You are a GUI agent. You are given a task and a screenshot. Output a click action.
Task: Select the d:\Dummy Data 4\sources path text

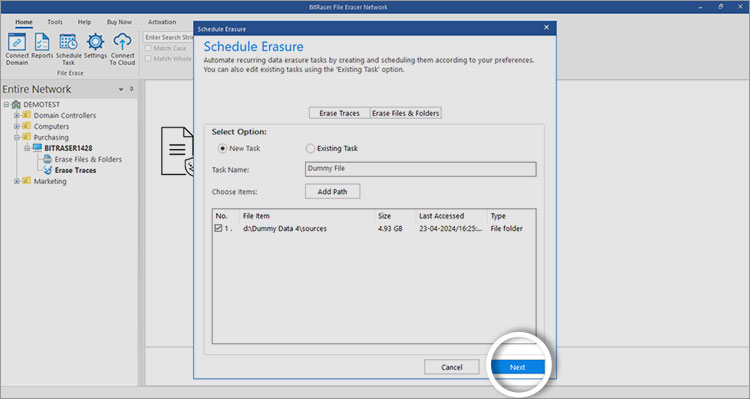[285, 229]
